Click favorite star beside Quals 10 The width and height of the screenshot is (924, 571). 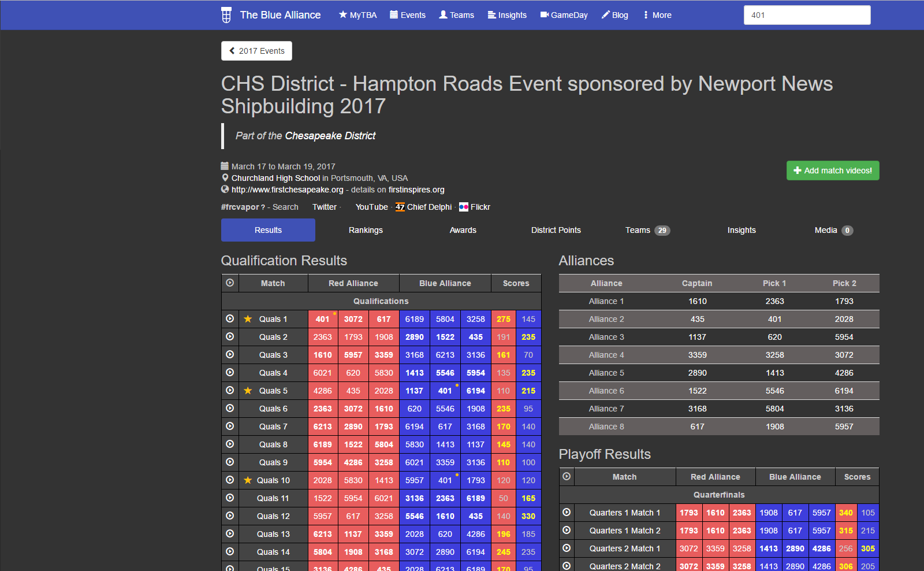248,480
